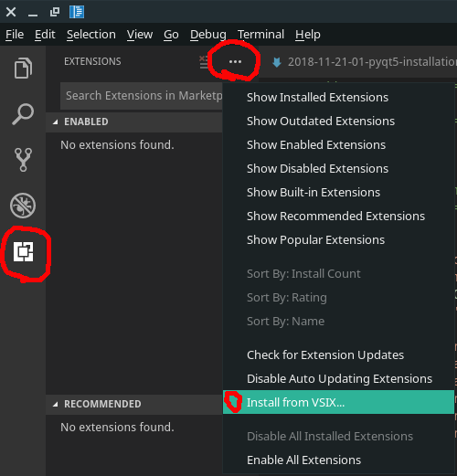Click the blue VS Code window icon
The image size is (457, 476).
(77, 12)
